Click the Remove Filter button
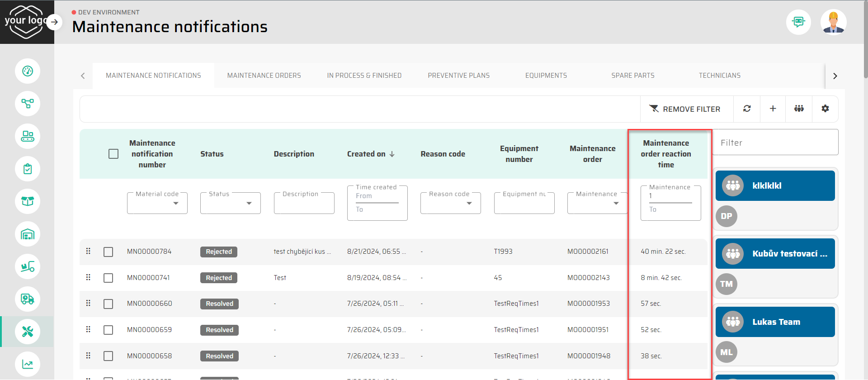The image size is (868, 380). point(685,109)
